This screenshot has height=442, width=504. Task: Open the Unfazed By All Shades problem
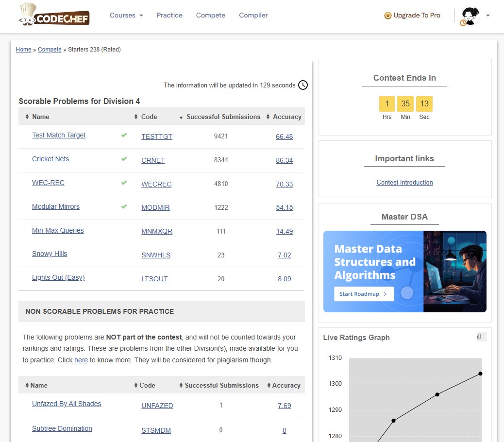(67, 404)
